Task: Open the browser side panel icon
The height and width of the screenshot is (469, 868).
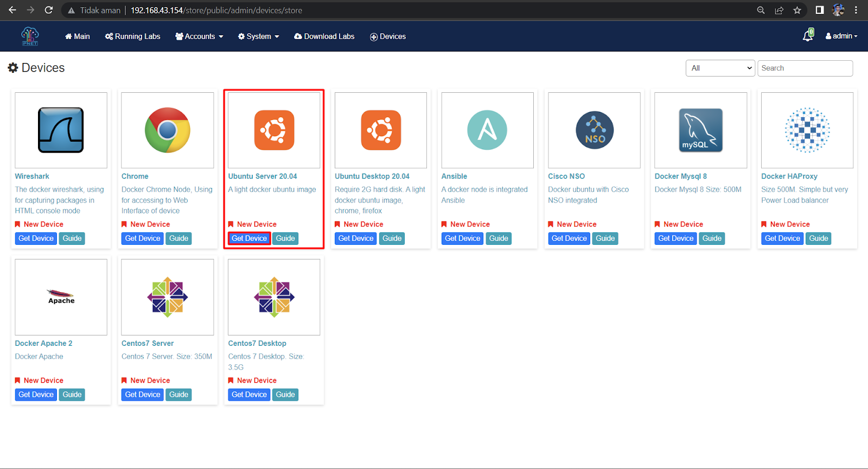Action: pyautogui.click(x=820, y=10)
